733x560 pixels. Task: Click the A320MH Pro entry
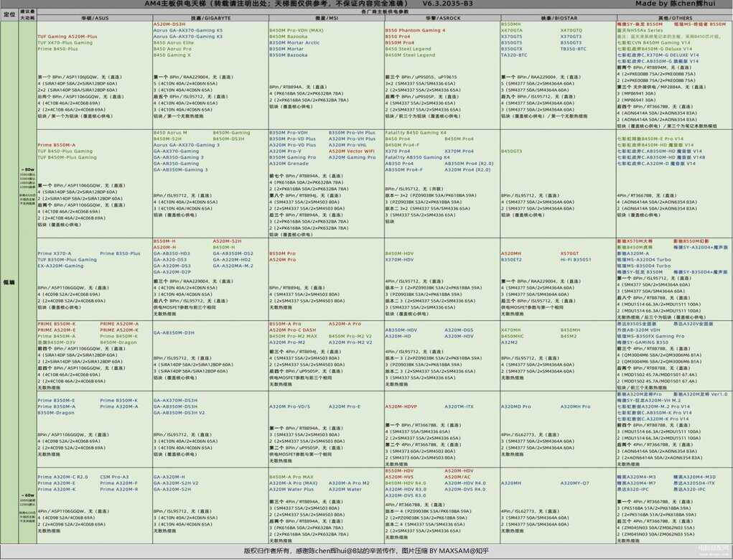[x=576, y=406]
